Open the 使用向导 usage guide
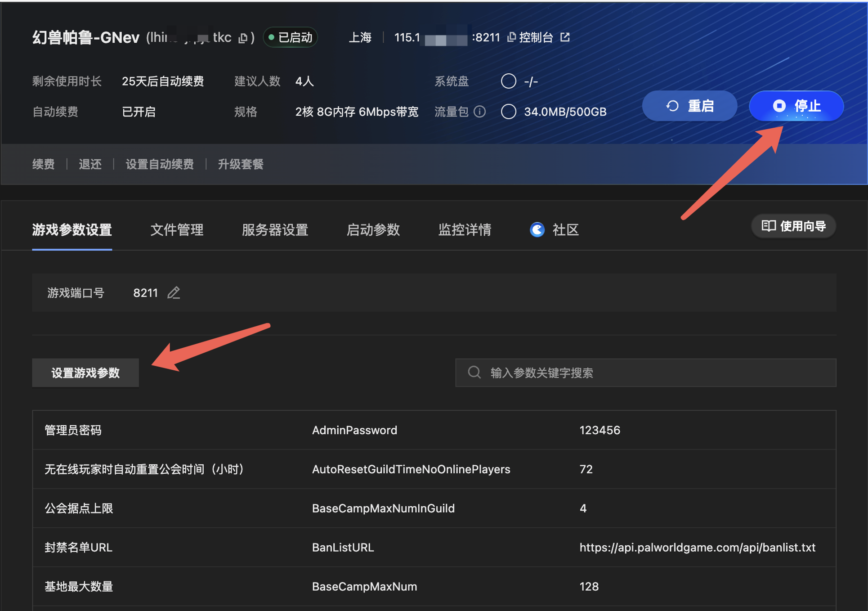Screen dimensions: 868x611 [793, 226]
